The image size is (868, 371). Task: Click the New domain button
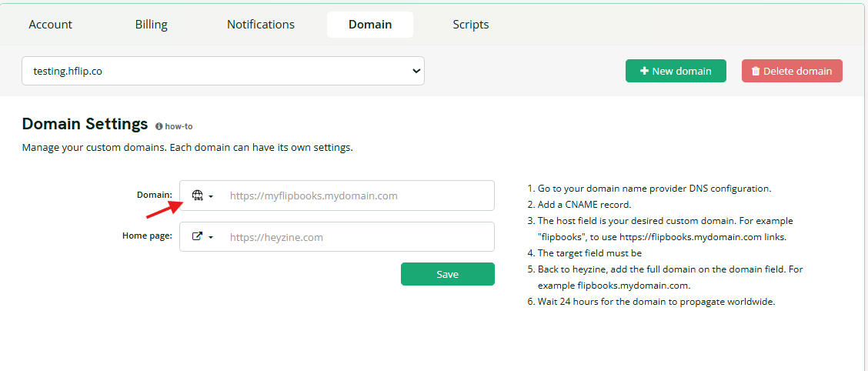(x=676, y=71)
